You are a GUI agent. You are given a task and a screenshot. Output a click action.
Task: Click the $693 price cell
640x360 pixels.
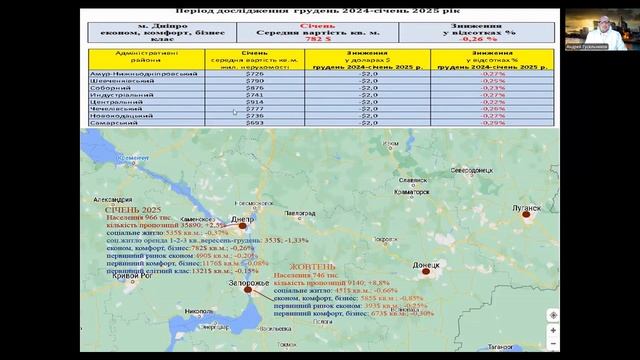255,122
